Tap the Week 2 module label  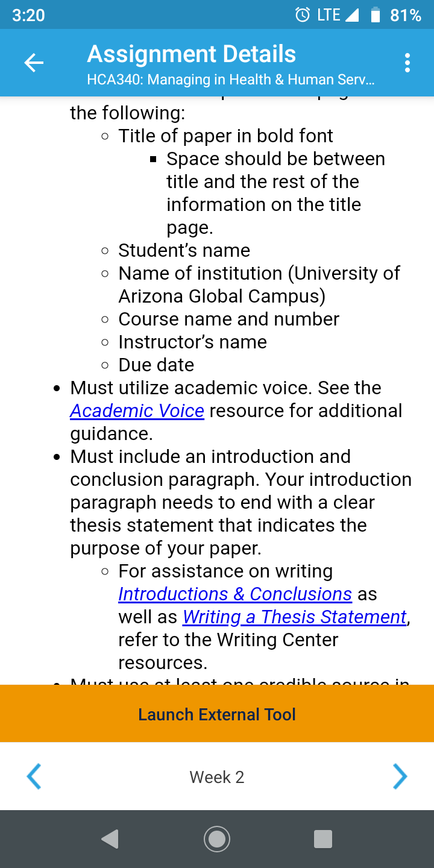[x=217, y=777]
